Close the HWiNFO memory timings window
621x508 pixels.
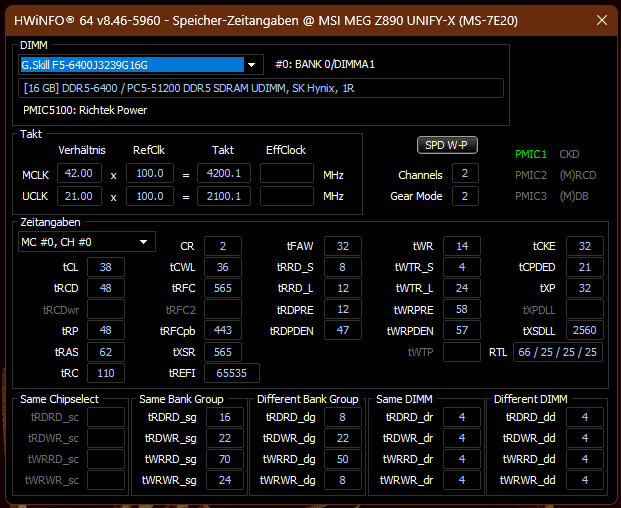(602, 20)
